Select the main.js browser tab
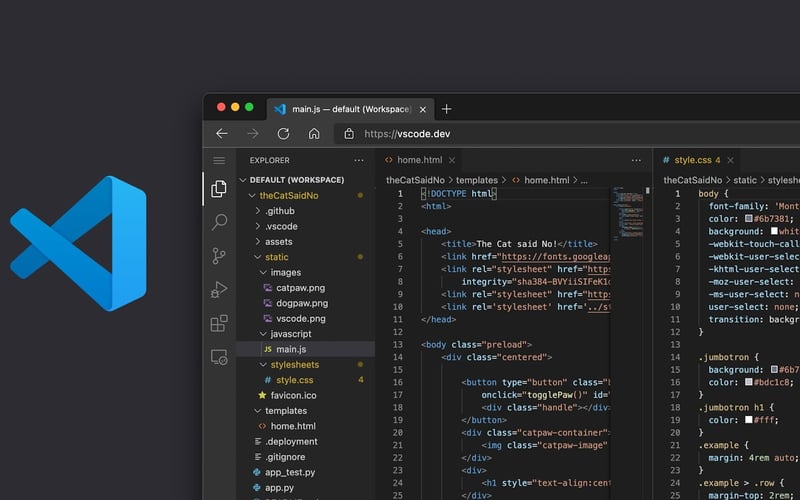The width and height of the screenshot is (800, 500). [x=351, y=109]
